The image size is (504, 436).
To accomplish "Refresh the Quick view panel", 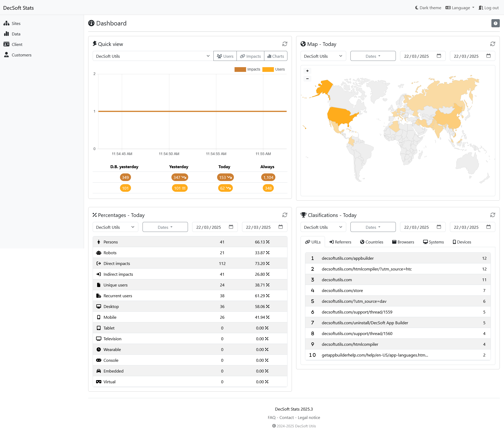I will (285, 44).
